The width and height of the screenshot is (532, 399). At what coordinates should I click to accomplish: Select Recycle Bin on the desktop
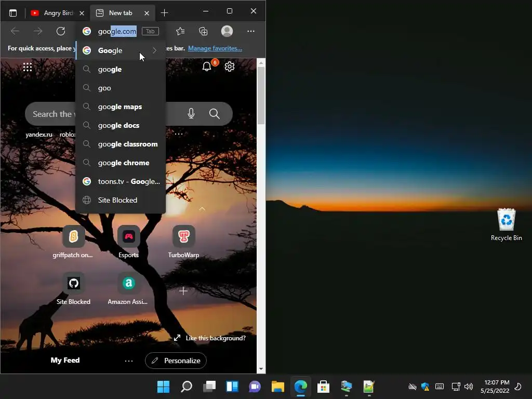click(506, 225)
